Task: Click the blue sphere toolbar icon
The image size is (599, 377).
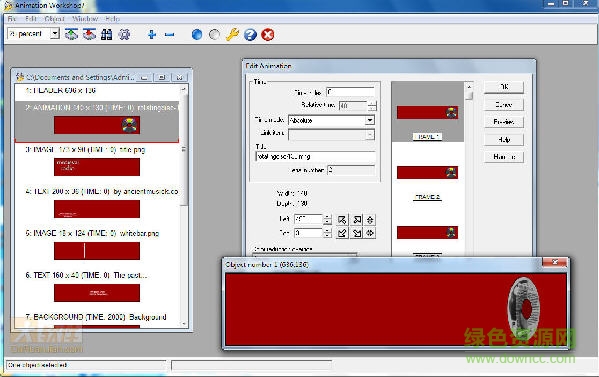Action: pyautogui.click(x=197, y=34)
